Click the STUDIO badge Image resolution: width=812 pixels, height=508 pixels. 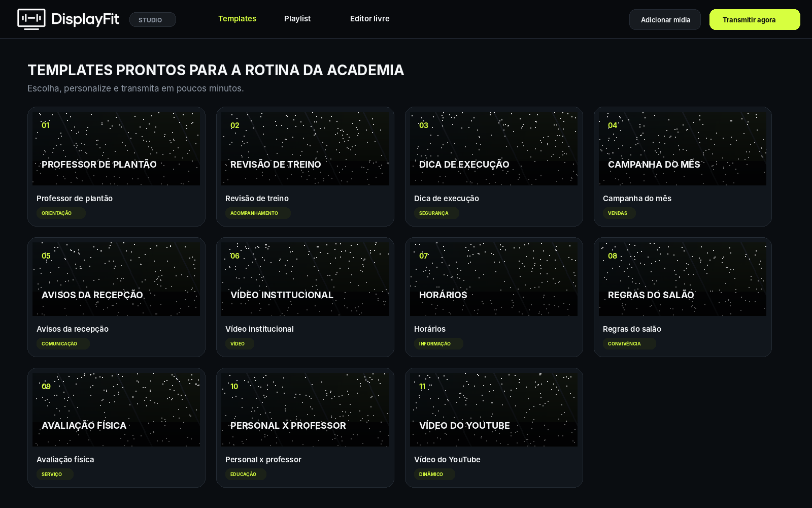coord(153,20)
